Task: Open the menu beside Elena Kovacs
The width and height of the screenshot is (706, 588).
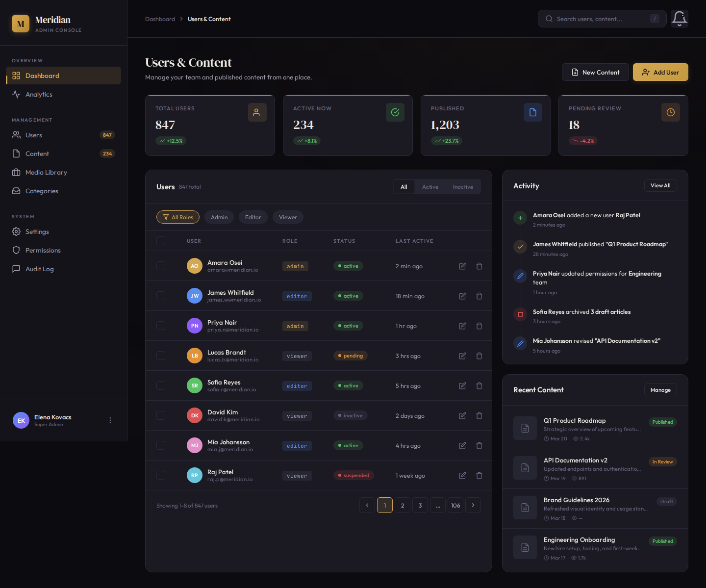Action: [110, 420]
